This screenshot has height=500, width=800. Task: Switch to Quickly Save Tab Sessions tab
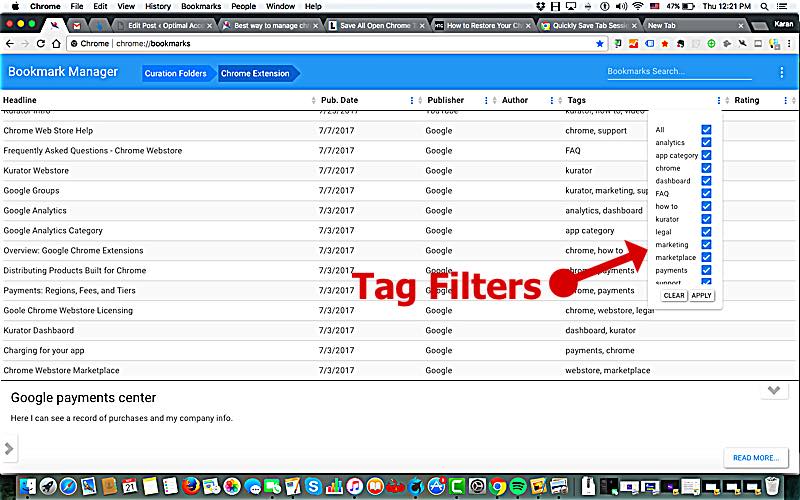tap(590, 25)
